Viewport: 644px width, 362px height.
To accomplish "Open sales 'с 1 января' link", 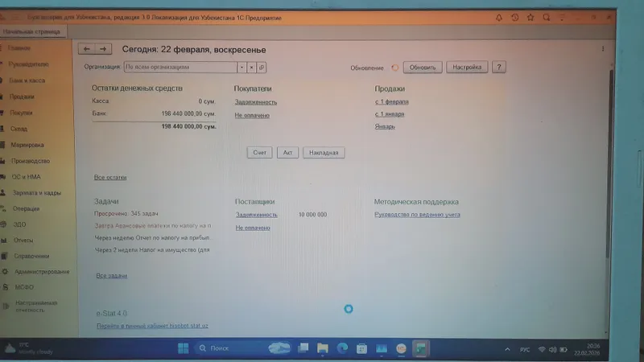I will 390,114.
